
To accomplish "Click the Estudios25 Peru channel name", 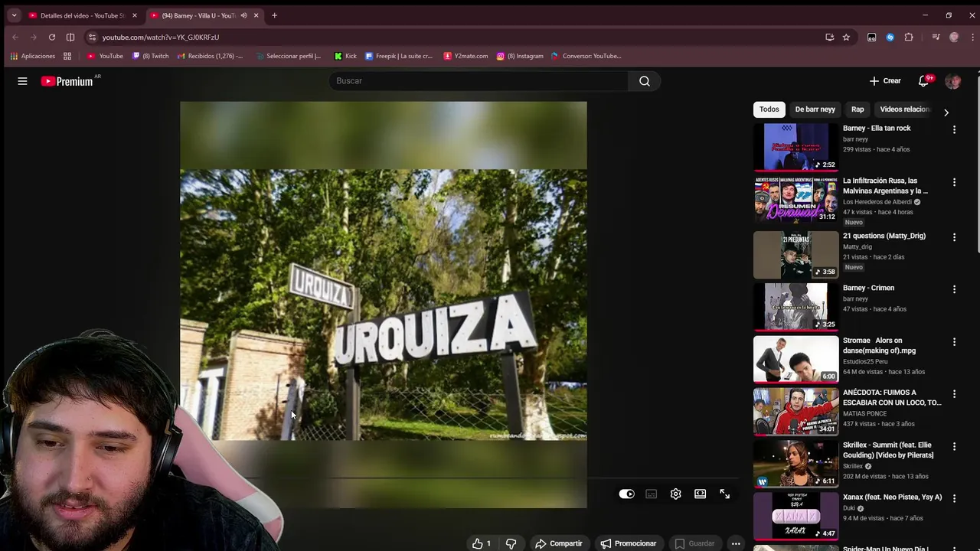I will [865, 361].
